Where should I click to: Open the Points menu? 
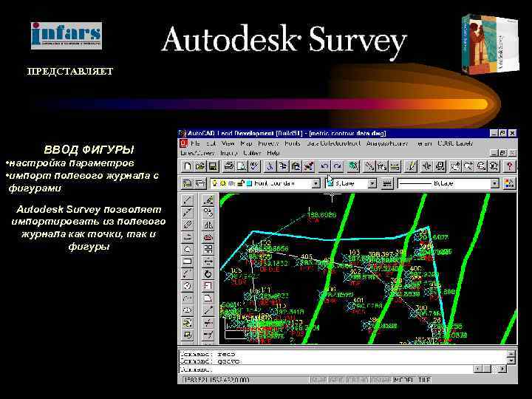293,143
